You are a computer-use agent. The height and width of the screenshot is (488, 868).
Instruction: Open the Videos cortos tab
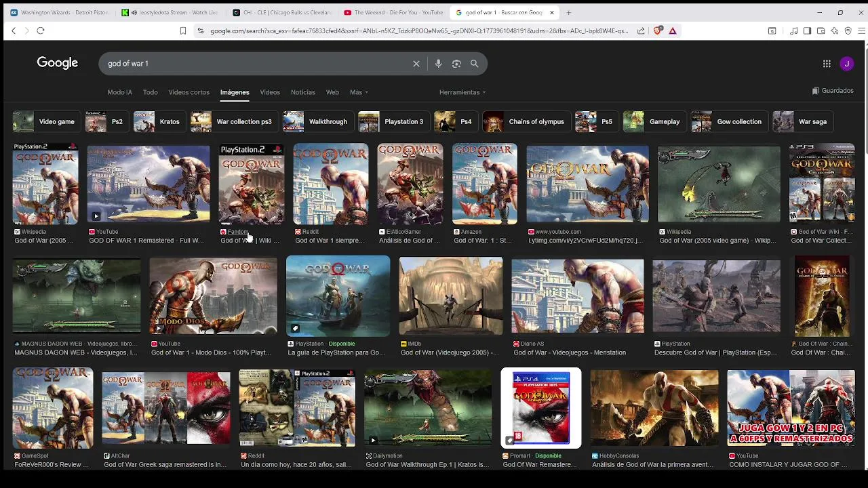tap(189, 92)
